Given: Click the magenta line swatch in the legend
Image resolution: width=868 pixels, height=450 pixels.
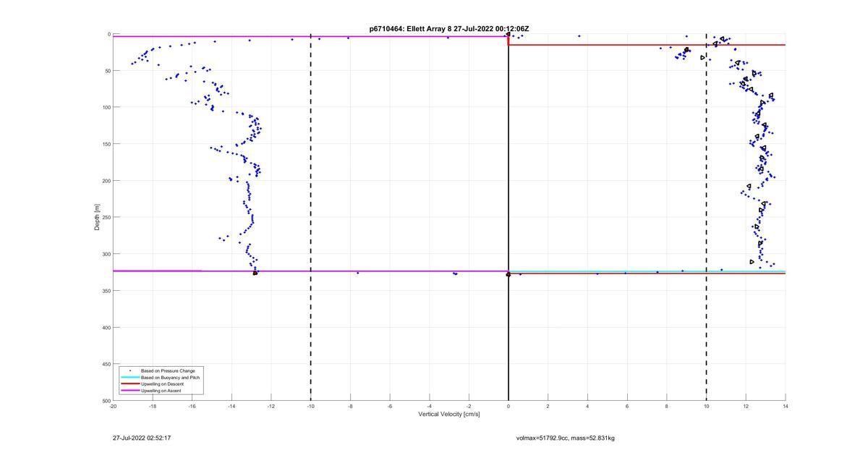Looking at the screenshot, I should click(x=129, y=390).
